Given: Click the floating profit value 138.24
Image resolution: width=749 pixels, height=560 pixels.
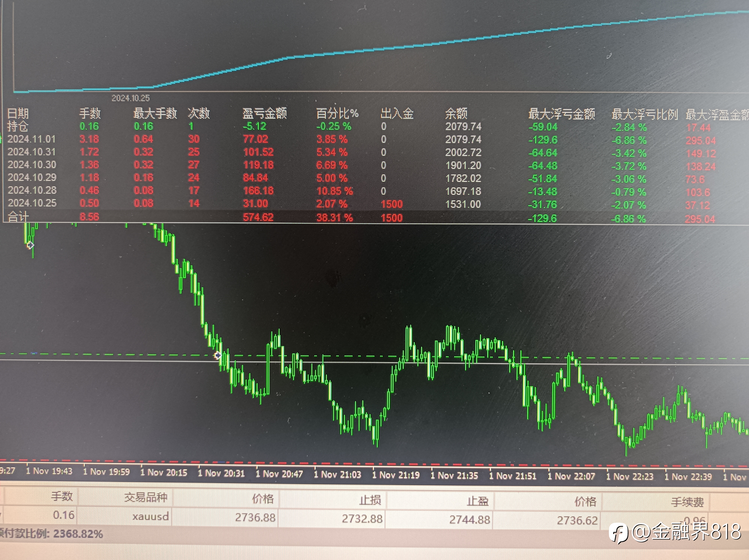Looking at the screenshot, I should 701,167.
